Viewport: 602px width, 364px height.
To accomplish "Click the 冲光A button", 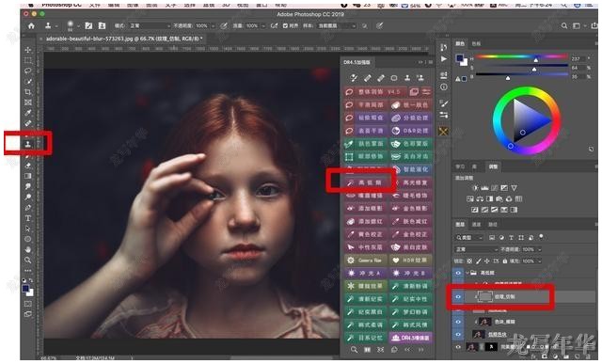I will point(366,273).
